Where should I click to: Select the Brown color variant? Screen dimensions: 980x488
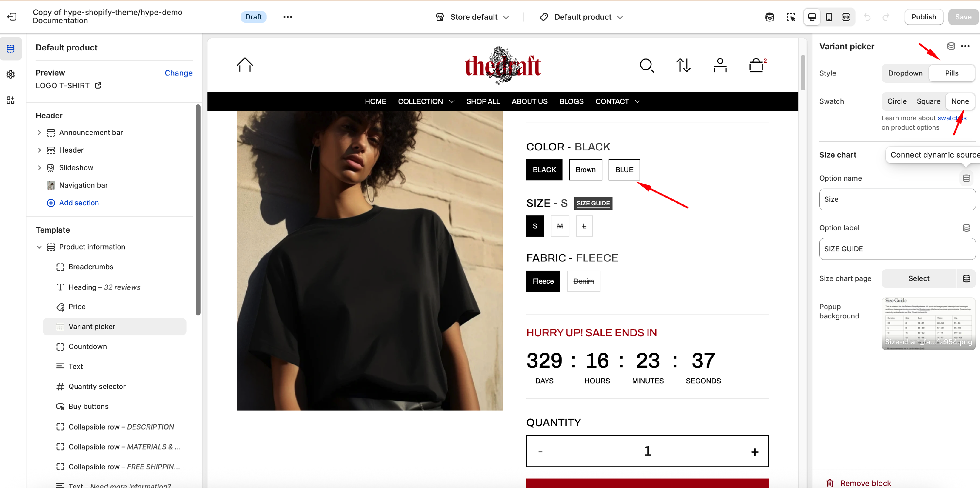(x=585, y=170)
